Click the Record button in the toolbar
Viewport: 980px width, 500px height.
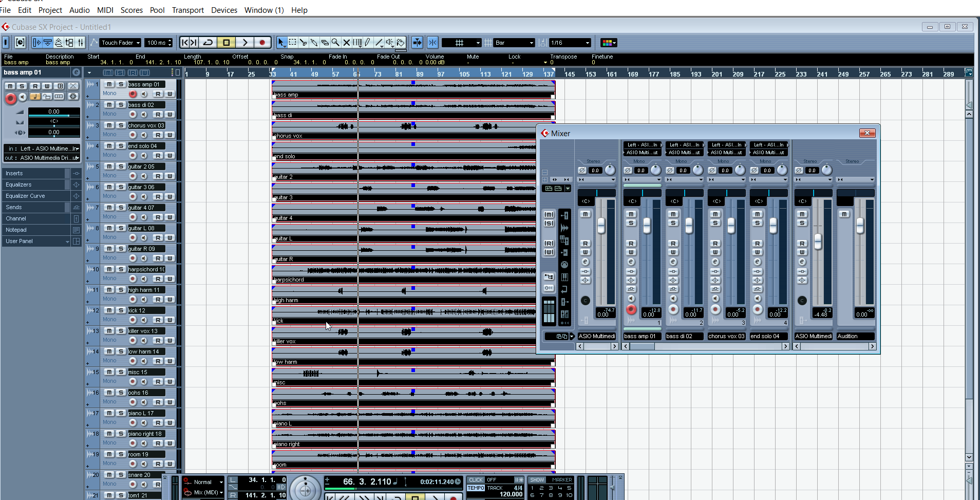tap(262, 43)
